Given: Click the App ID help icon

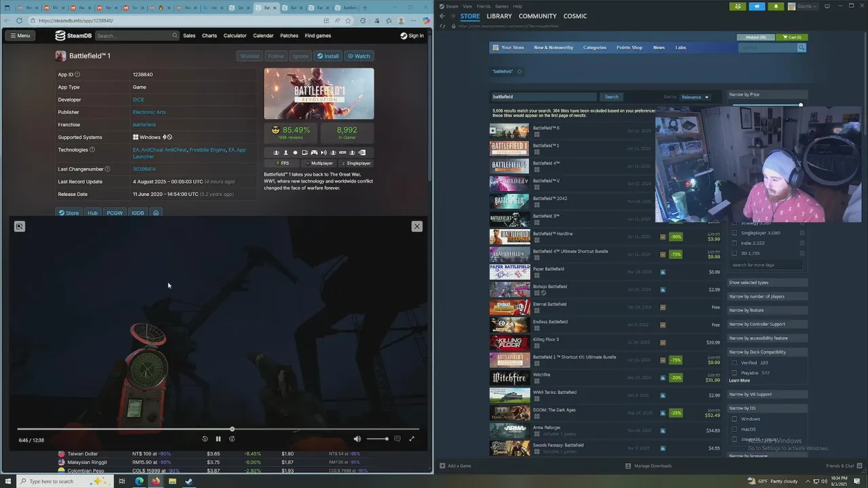Looking at the screenshot, I should tap(77, 75).
